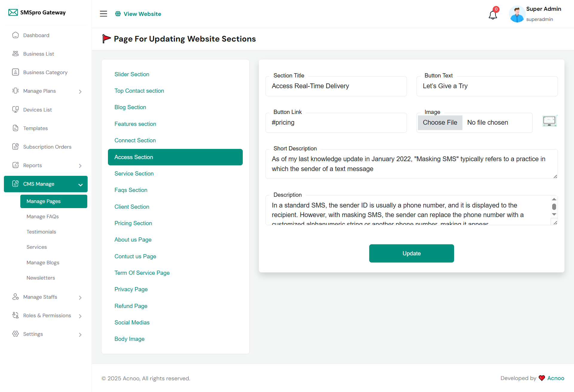Expand the Manage Plans submenu
The height and width of the screenshot is (392, 574).
click(x=80, y=91)
